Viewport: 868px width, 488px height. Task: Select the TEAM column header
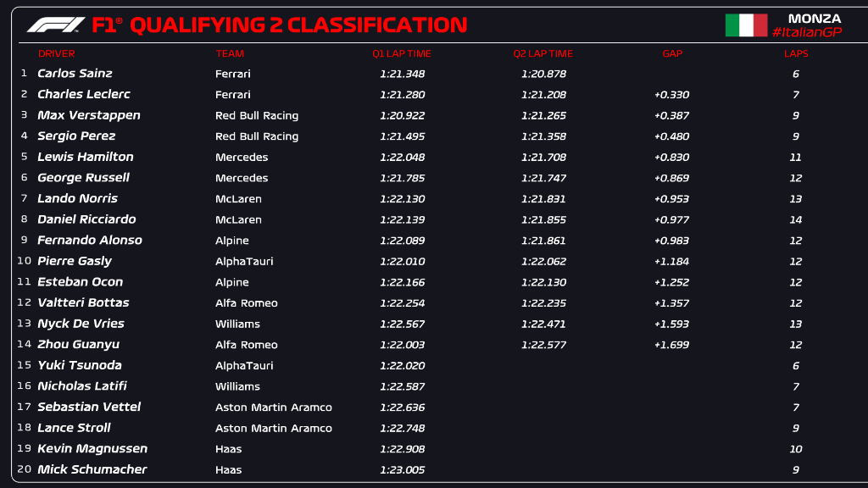230,53
